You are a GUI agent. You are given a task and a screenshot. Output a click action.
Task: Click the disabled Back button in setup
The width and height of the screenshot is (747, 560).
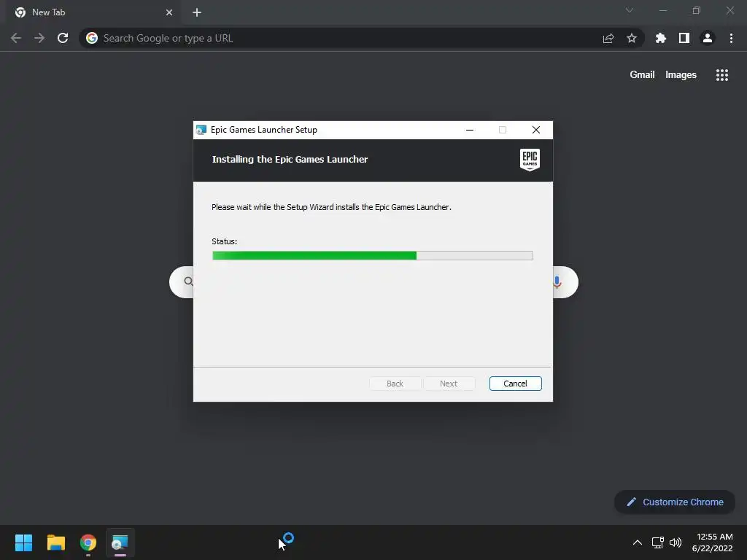[395, 384]
